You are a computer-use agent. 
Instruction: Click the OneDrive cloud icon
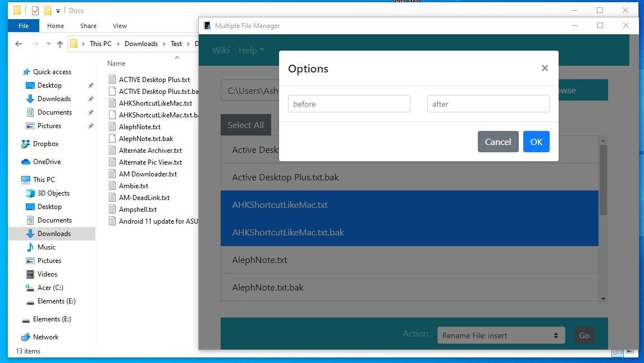[x=25, y=162]
